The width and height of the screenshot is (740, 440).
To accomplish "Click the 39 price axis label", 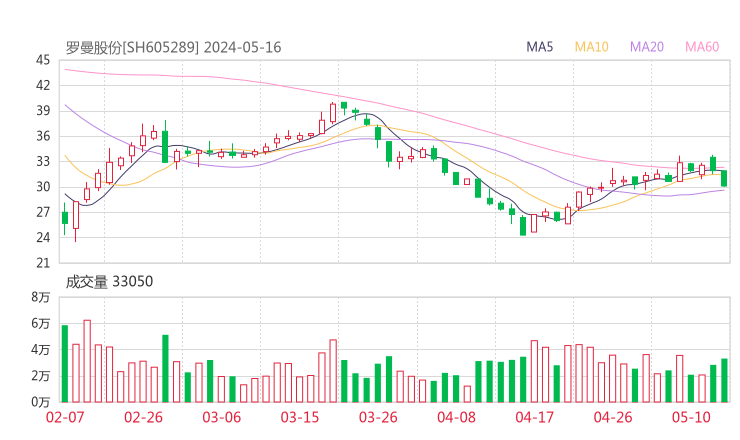I will pos(43,111).
